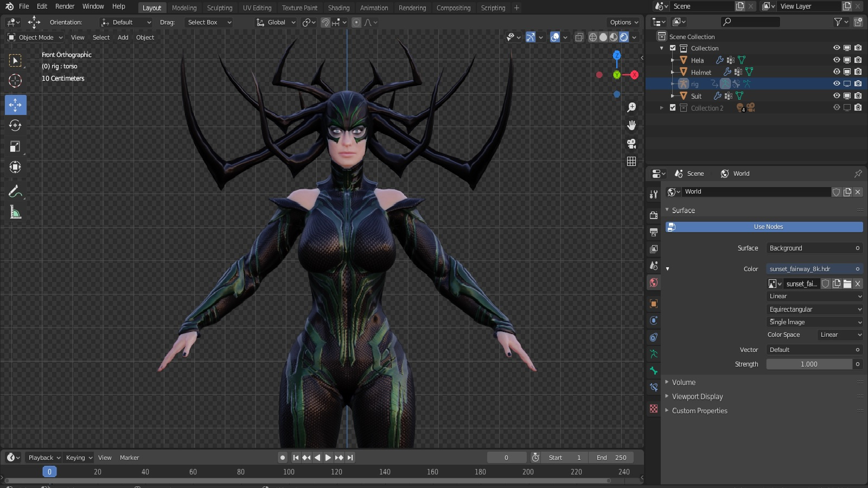Open the Options dropdown
Image resolution: width=868 pixels, height=488 pixels.
(x=624, y=22)
